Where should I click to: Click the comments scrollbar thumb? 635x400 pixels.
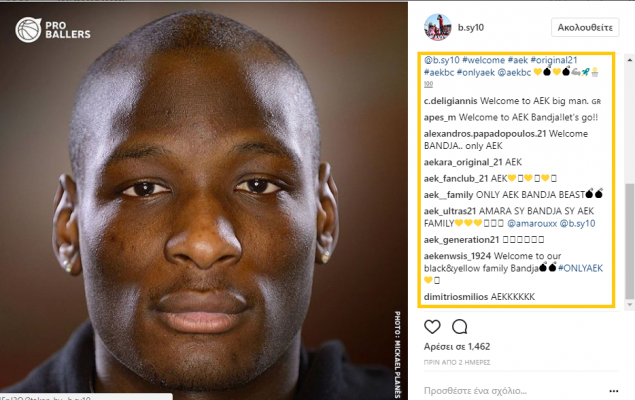tap(629, 240)
